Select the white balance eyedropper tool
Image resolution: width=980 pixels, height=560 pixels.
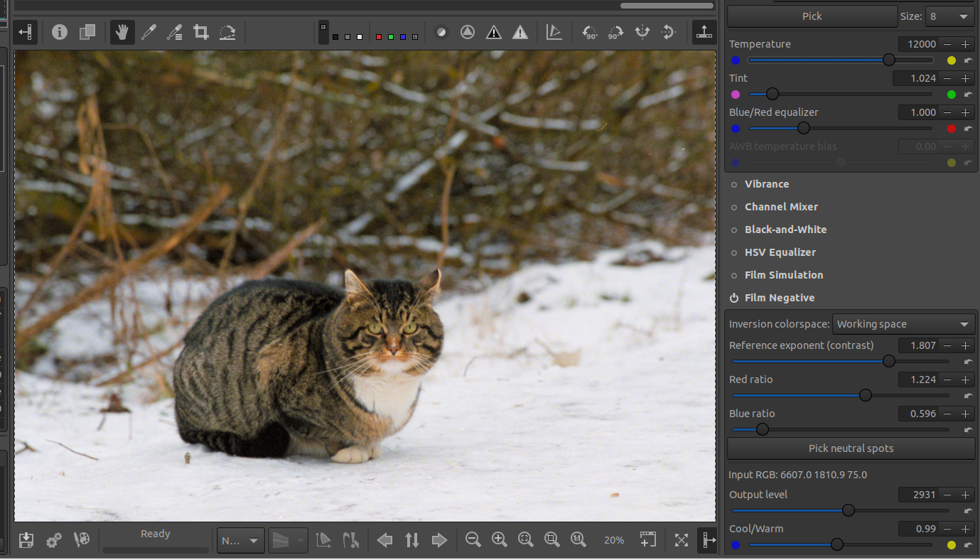coord(149,32)
